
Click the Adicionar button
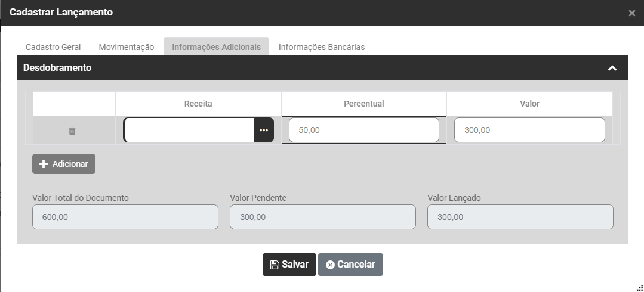pos(64,164)
